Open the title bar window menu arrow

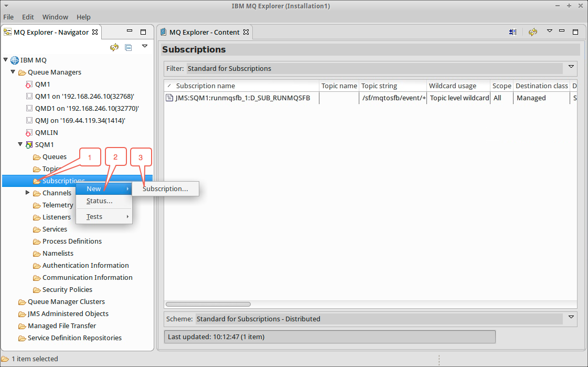(x=6, y=6)
